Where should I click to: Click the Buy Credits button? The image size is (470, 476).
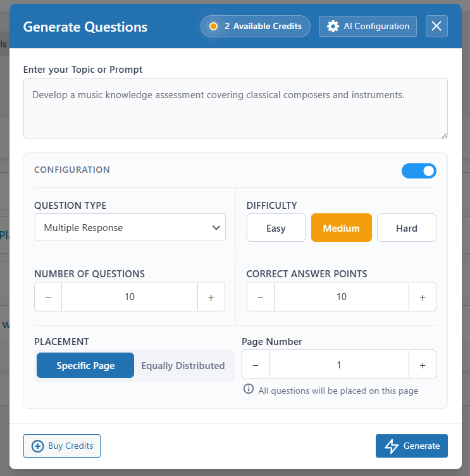pyautogui.click(x=62, y=446)
